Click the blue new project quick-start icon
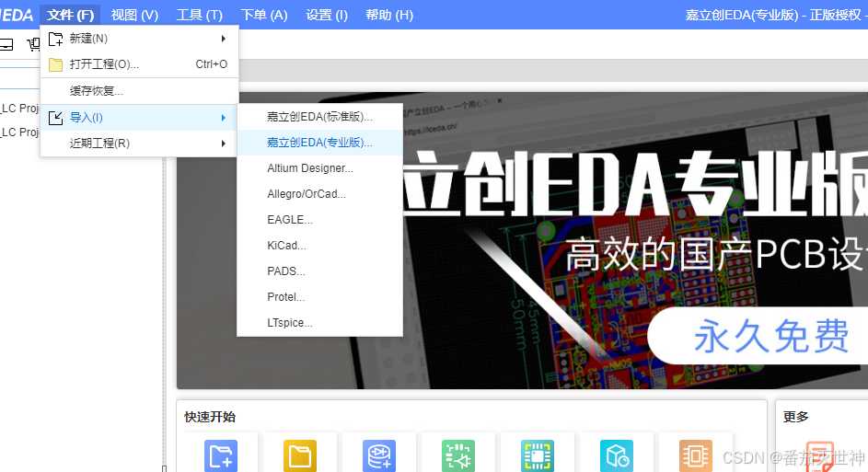 (x=221, y=456)
